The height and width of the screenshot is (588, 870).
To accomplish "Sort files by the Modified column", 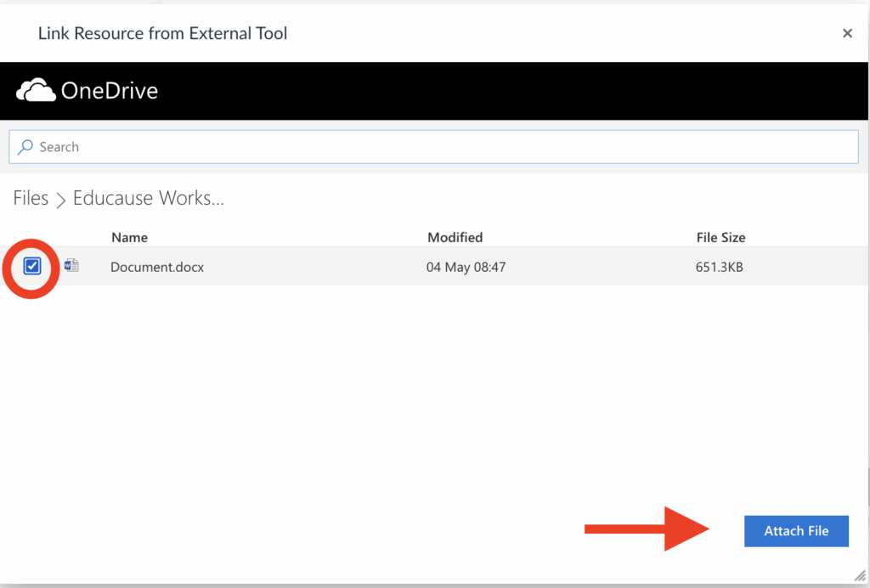I will 455,237.
